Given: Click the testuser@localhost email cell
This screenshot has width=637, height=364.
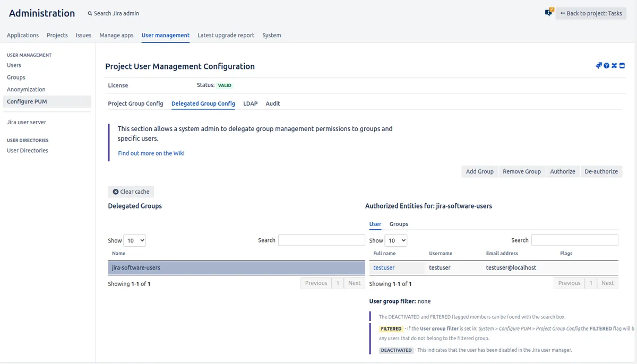Looking at the screenshot, I should [x=511, y=268].
